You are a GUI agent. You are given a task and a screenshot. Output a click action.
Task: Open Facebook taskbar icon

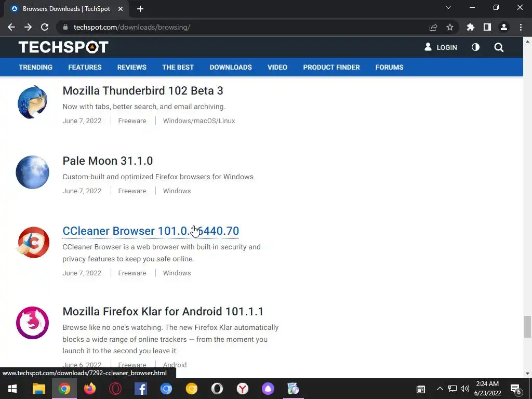click(141, 389)
